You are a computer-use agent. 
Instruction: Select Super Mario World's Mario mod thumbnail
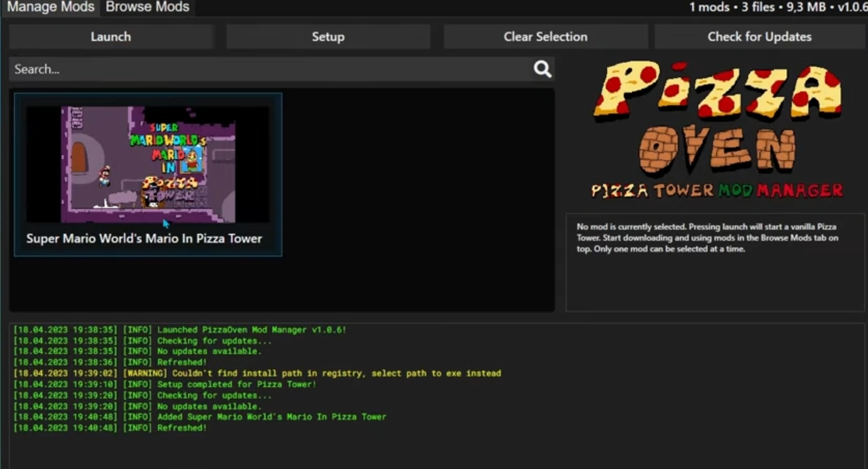click(148, 164)
